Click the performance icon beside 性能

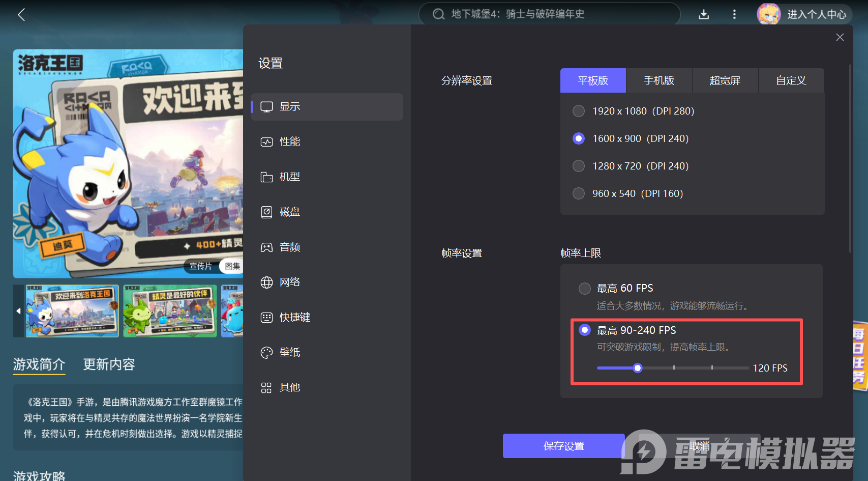tap(267, 142)
